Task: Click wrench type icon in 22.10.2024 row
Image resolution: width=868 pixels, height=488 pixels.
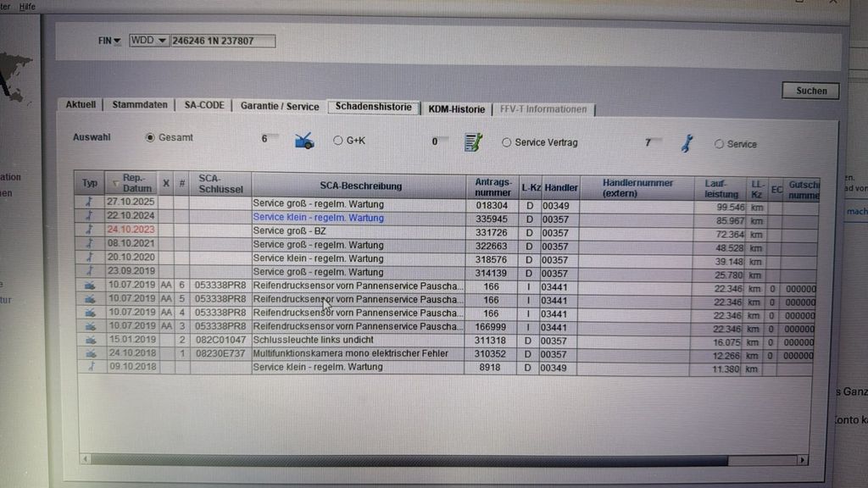Action: (x=89, y=216)
